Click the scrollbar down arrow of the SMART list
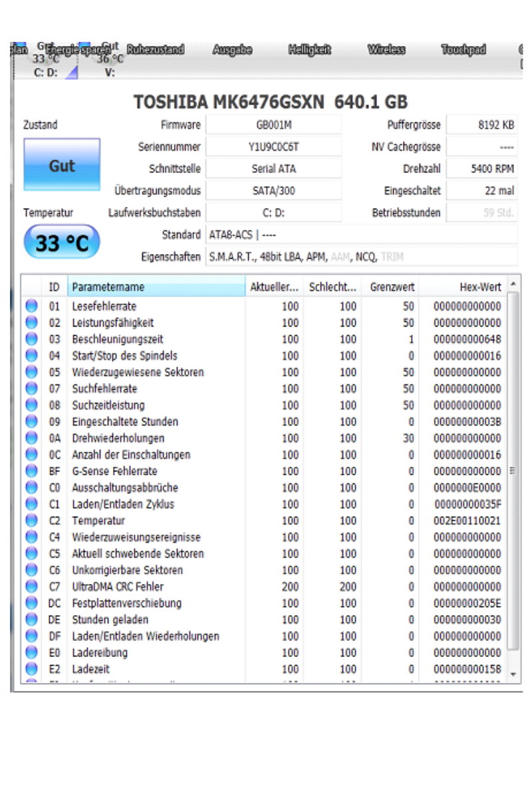Image resolution: width=532 pixels, height=798 pixels. (x=513, y=674)
